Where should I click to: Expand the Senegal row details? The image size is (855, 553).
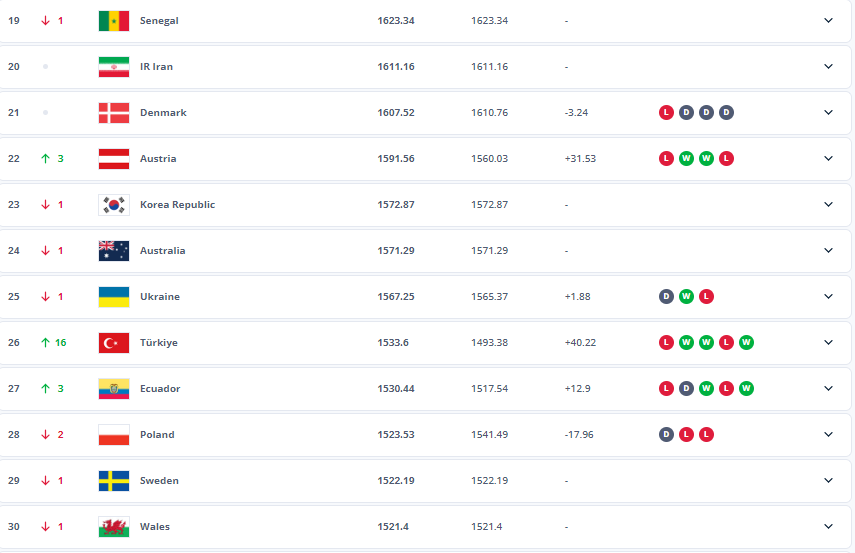828,20
